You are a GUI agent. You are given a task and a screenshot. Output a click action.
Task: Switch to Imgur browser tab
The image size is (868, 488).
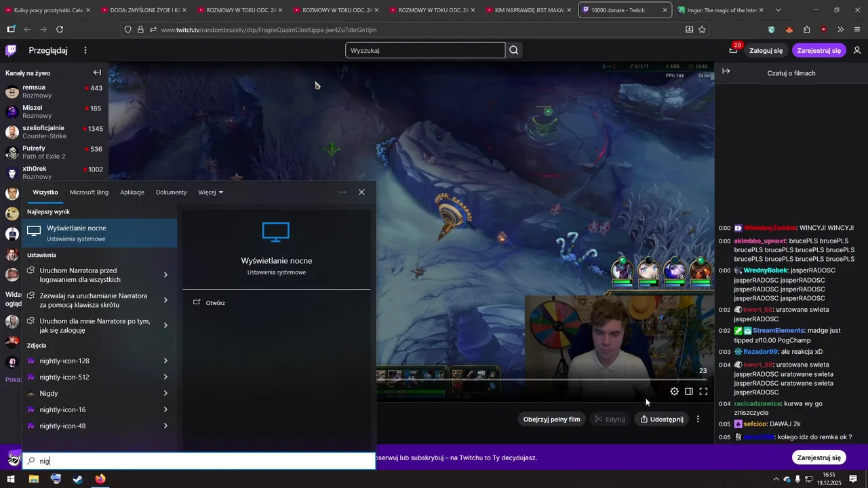[720, 10]
